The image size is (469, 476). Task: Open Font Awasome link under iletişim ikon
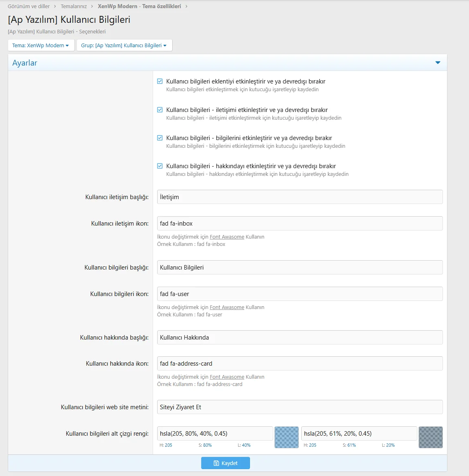[227, 237]
